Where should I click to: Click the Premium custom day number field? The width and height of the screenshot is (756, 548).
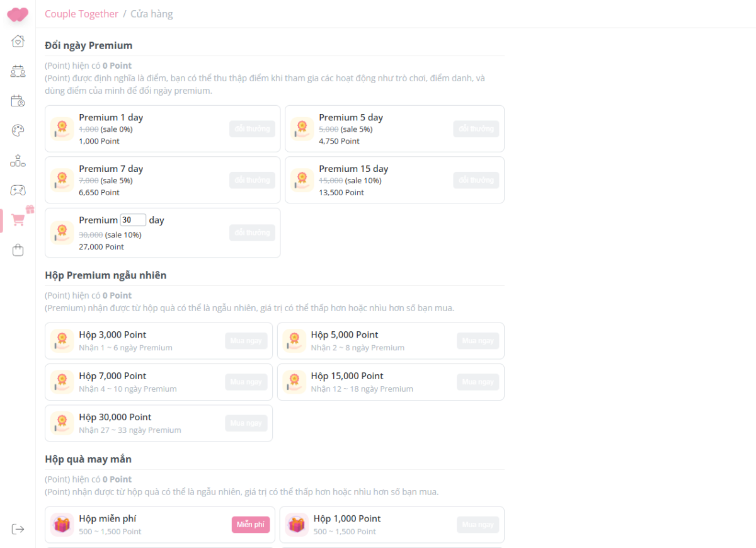(133, 220)
